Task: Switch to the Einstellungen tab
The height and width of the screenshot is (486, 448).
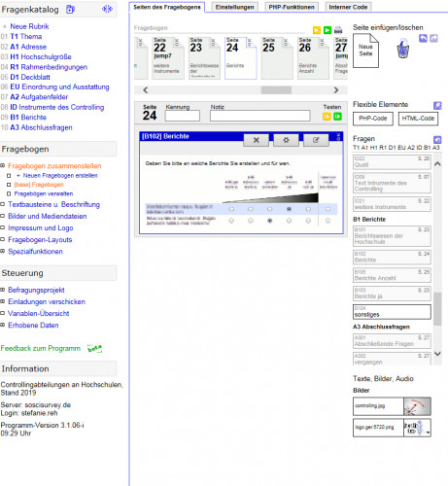Action: [235, 7]
